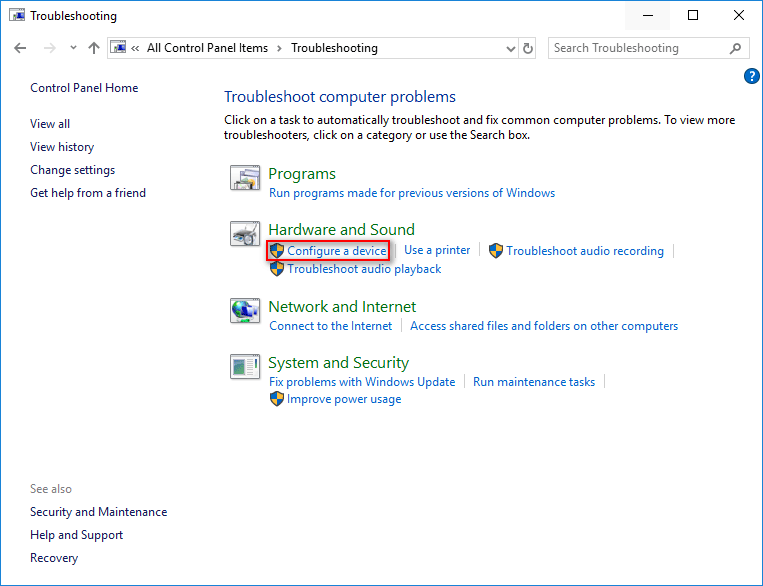Click the System and Security category icon
Image resolution: width=763 pixels, height=586 pixels.
(x=245, y=366)
